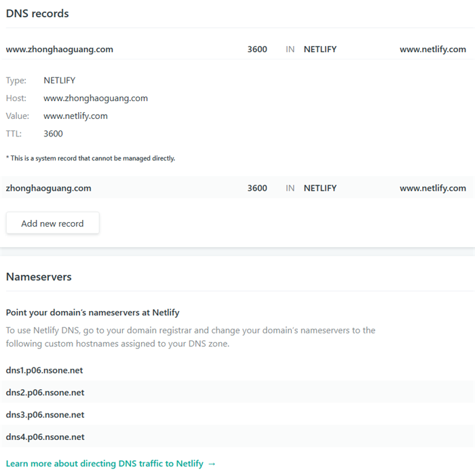This screenshot has width=475, height=476.
Task: Click www.netlify.com target in zhonghaoguang.com row
Action: point(432,188)
